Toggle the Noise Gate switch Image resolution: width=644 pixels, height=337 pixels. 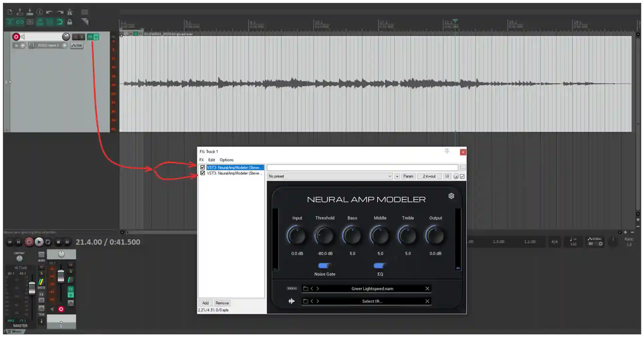click(x=324, y=265)
